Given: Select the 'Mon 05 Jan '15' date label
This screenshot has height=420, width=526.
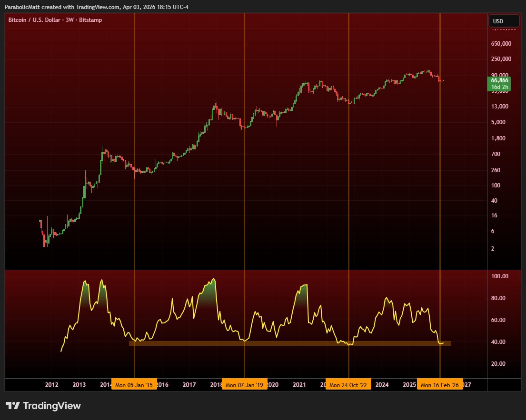Looking at the screenshot, I should (x=134, y=385).
